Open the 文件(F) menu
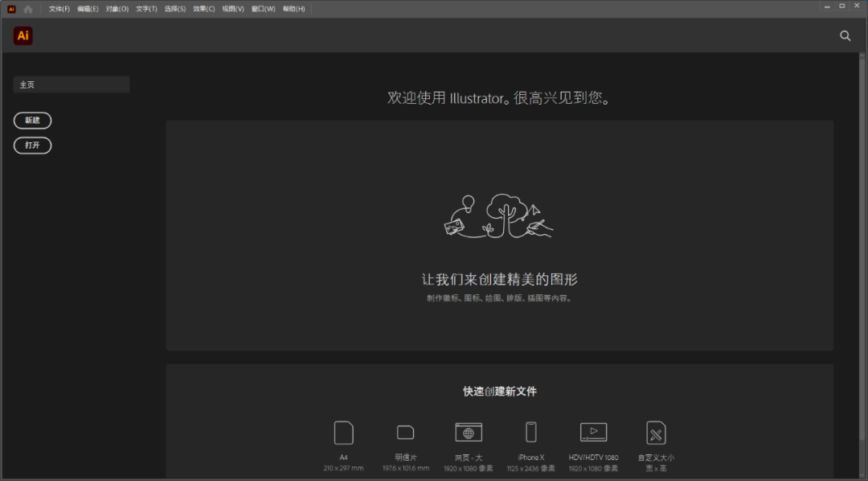 59,9
